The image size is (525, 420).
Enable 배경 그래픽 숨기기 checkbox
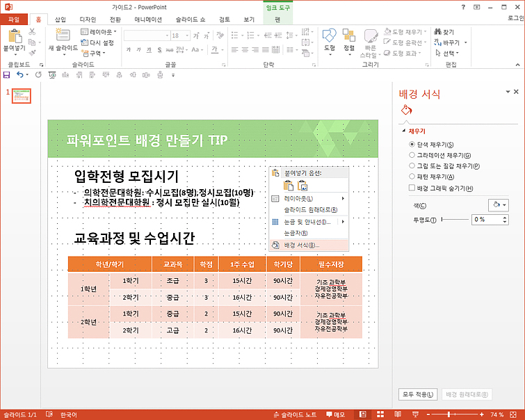pyautogui.click(x=412, y=188)
